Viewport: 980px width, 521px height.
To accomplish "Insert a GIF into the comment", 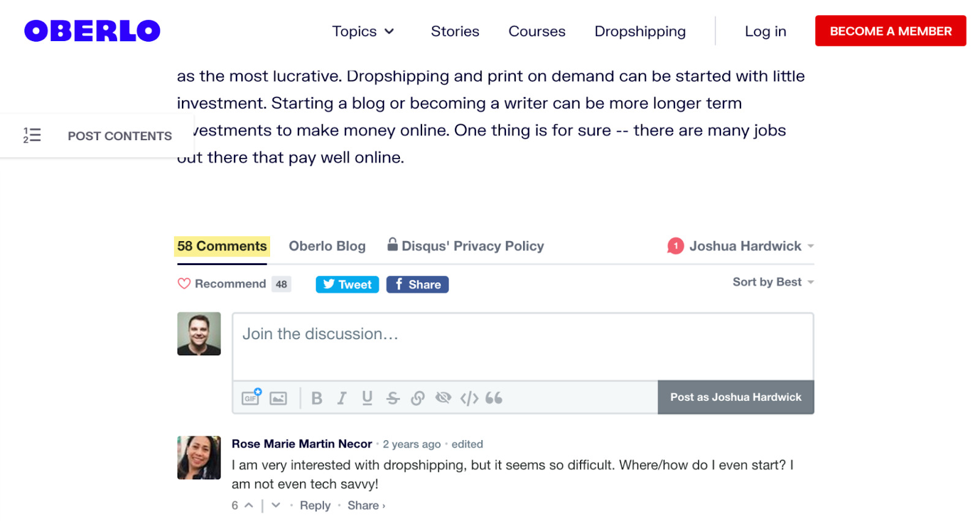I will click(x=251, y=398).
